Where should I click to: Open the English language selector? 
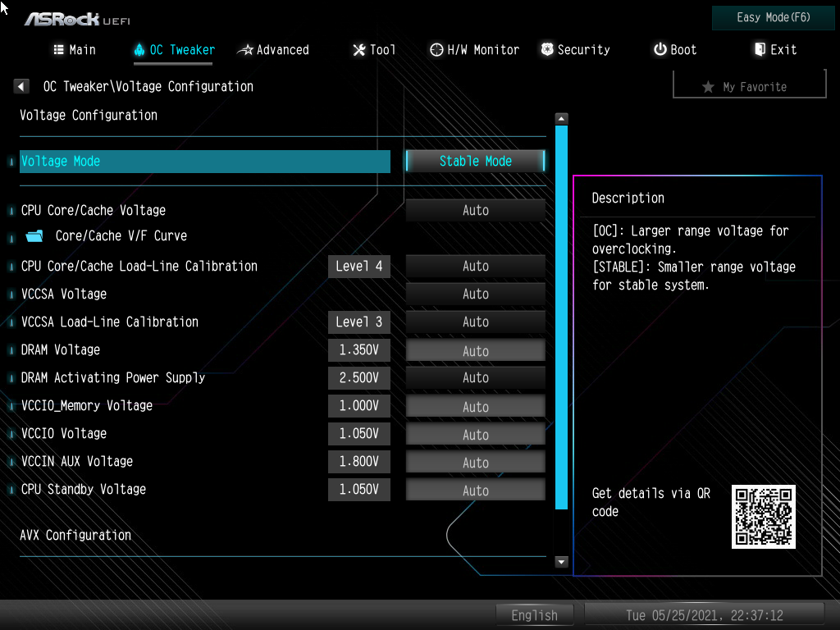coord(534,614)
